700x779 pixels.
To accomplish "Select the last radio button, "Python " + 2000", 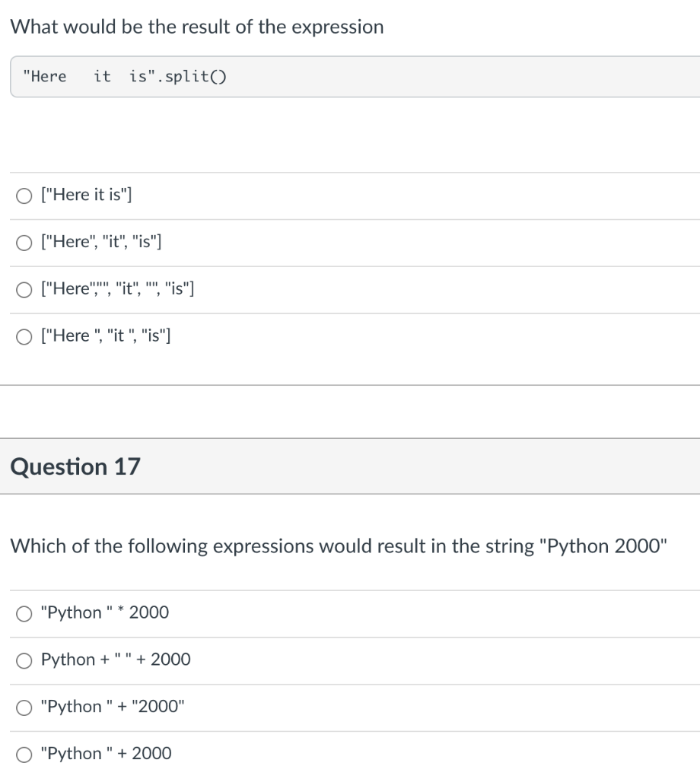I will click(x=25, y=754).
